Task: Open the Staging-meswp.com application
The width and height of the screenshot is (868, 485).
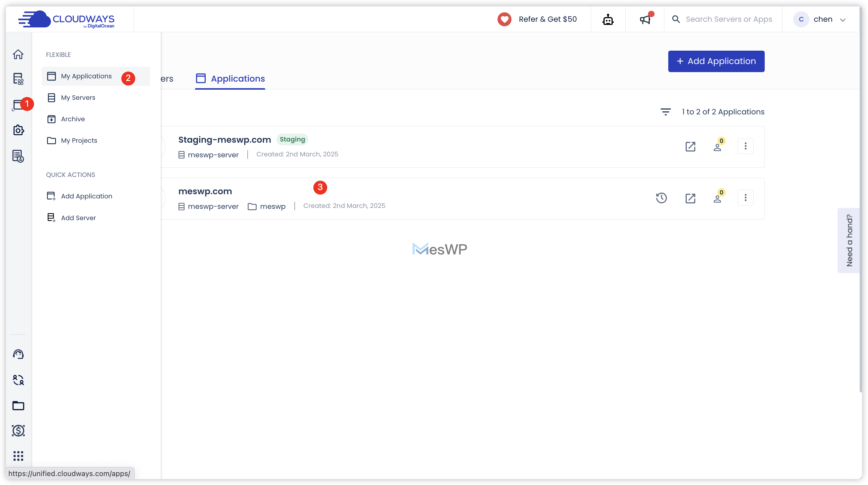Action: (224, 140)
